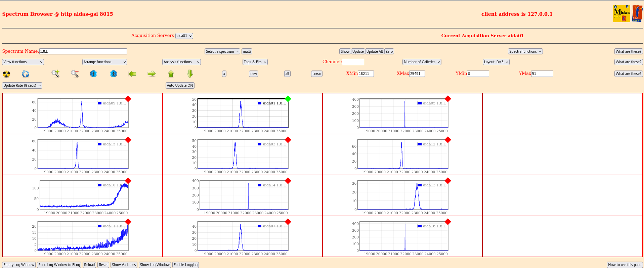The width and height of the screenshot is (644, 268).
Task: Expand the Update Rate dropdown
Action: click(22, 85)
